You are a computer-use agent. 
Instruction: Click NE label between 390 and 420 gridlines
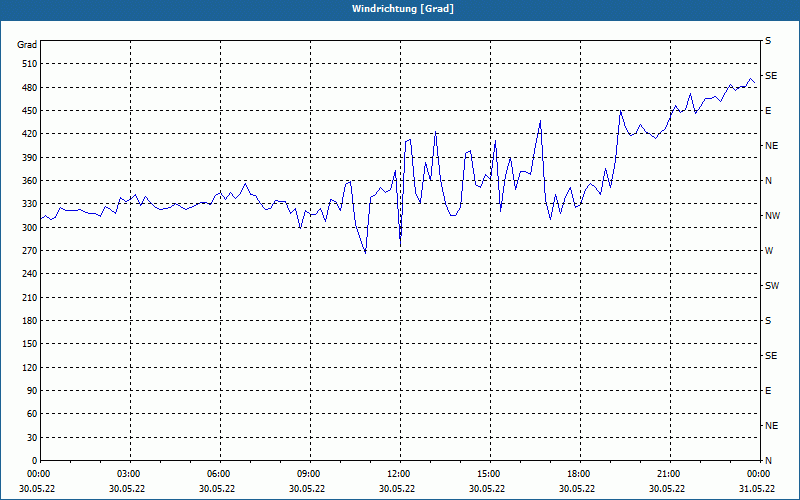click(x=771, y=146)
